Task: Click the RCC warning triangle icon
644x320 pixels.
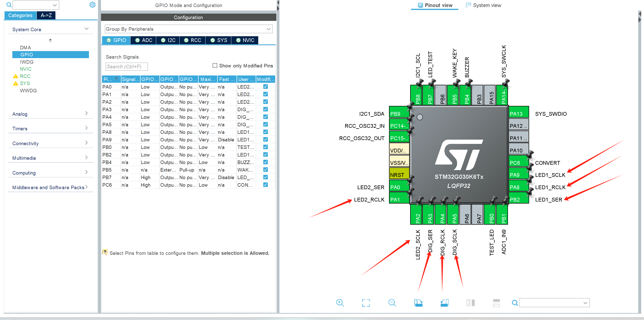Action: click(16, 76)
